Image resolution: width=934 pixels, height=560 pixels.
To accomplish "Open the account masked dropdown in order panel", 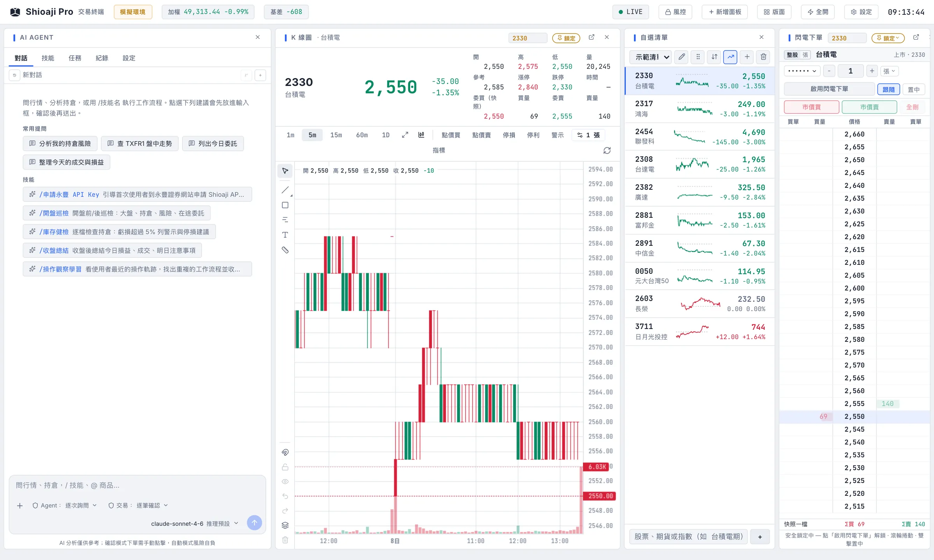I will click(x=802, y=71).
